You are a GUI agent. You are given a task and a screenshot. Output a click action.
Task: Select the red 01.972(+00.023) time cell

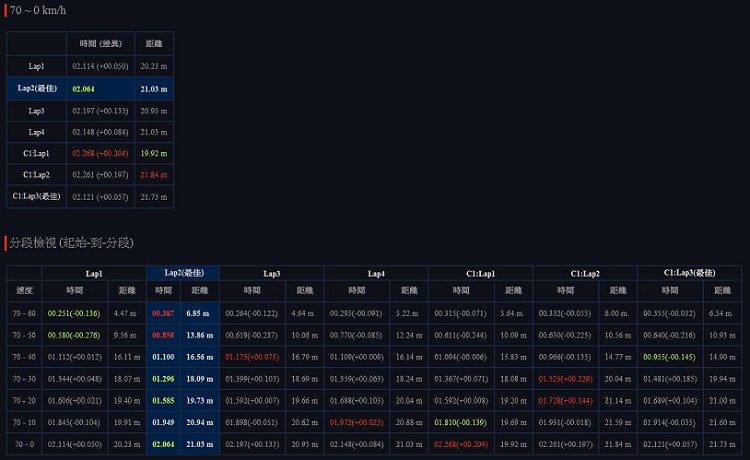click(355, 422)
